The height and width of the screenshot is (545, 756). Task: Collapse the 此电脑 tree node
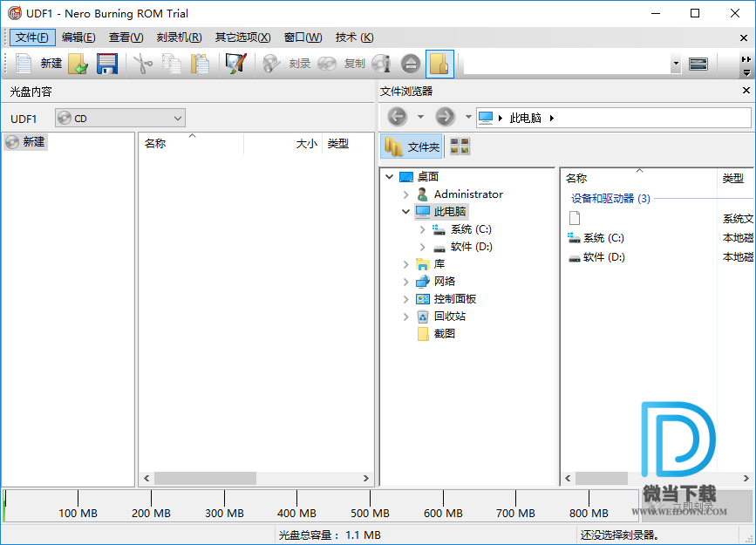click(406, 212)
